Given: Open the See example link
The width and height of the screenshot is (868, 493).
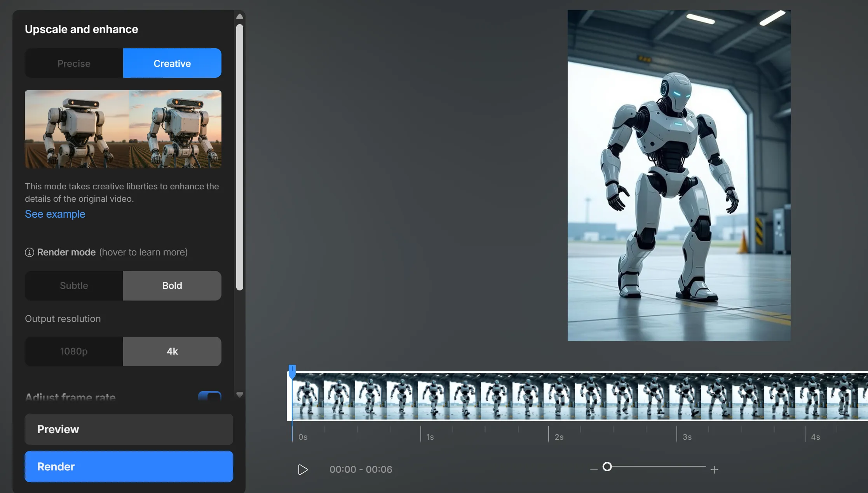Looking at the screenshot, I should (x=55, y=214).
